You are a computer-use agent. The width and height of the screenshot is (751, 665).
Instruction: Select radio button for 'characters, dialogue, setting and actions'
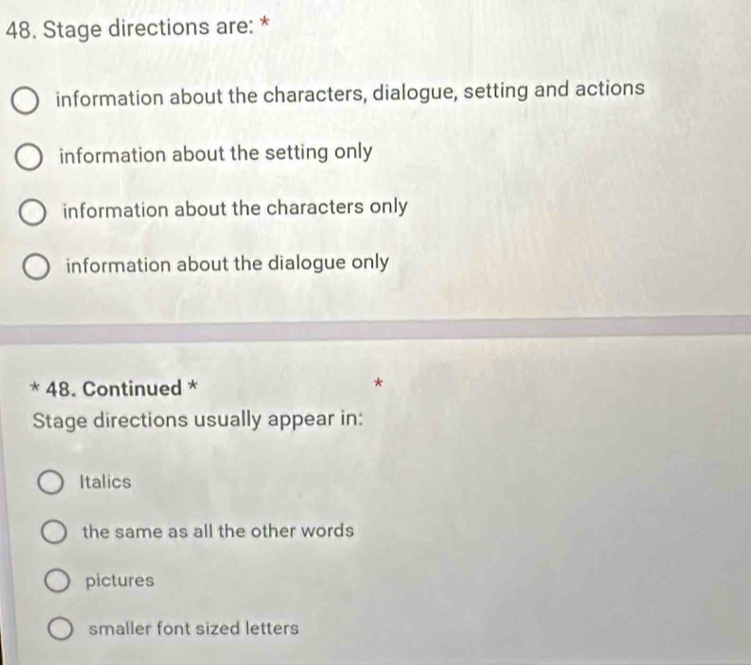[27, 100]
